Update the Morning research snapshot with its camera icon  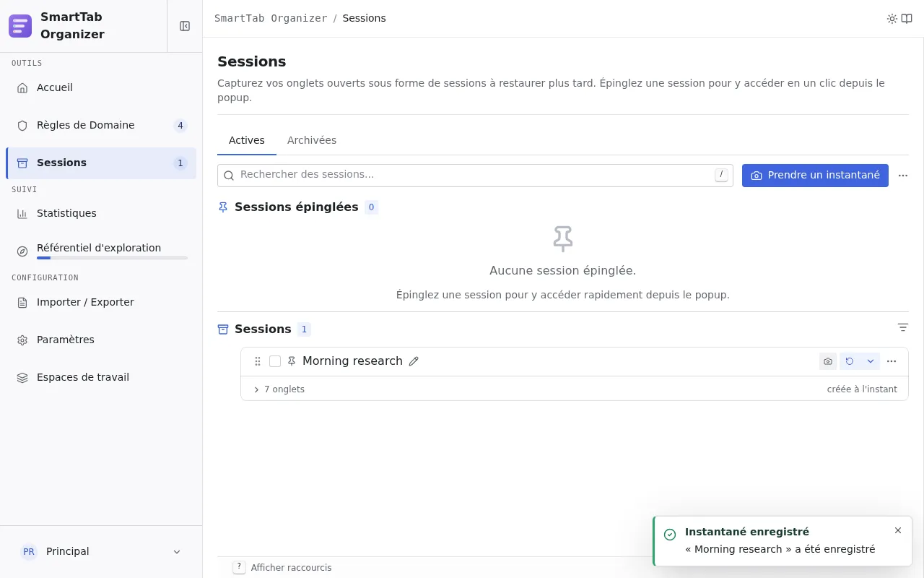pyautogui.click(x=828, y=361)
